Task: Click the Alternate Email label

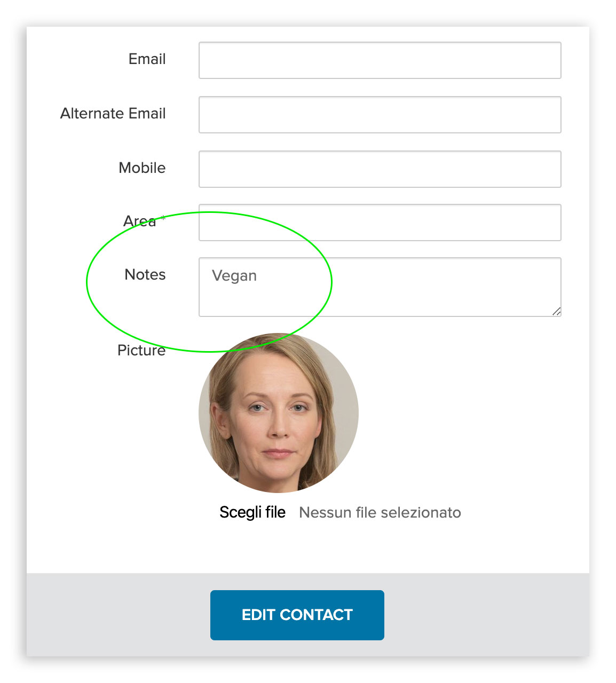Action: pos(113,113)
